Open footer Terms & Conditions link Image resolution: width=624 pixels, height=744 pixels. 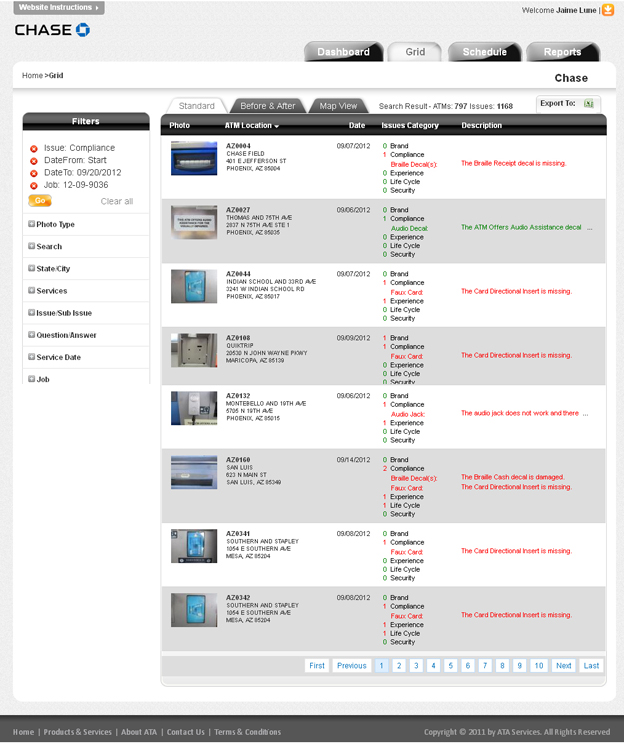pos(247,732)
